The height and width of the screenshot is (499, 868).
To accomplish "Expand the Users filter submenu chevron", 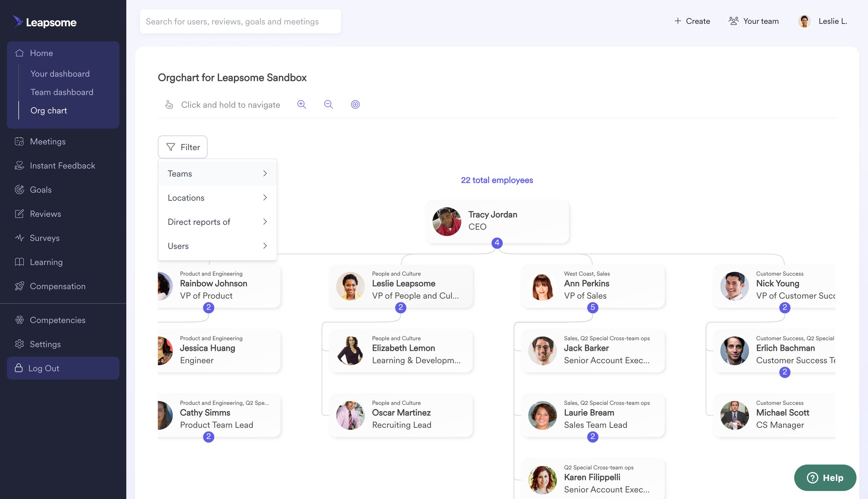I will [x=265, y=246].
